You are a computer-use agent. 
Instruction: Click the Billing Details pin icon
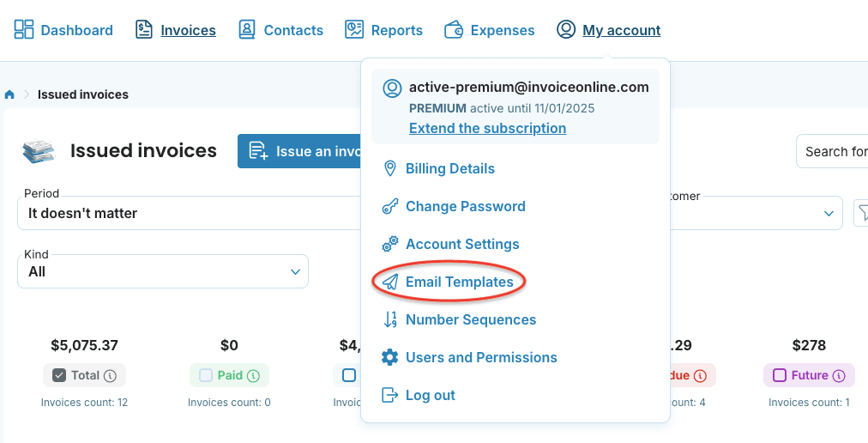(390, 168)
